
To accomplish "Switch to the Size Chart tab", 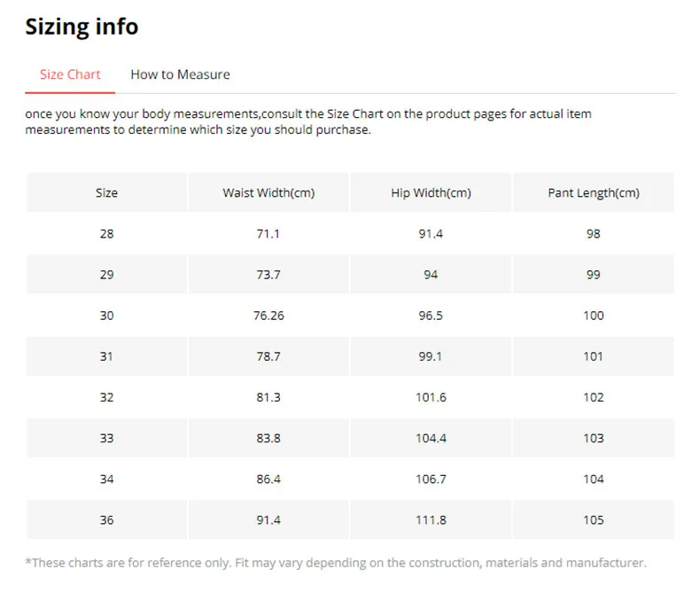I will coord(70,74).
